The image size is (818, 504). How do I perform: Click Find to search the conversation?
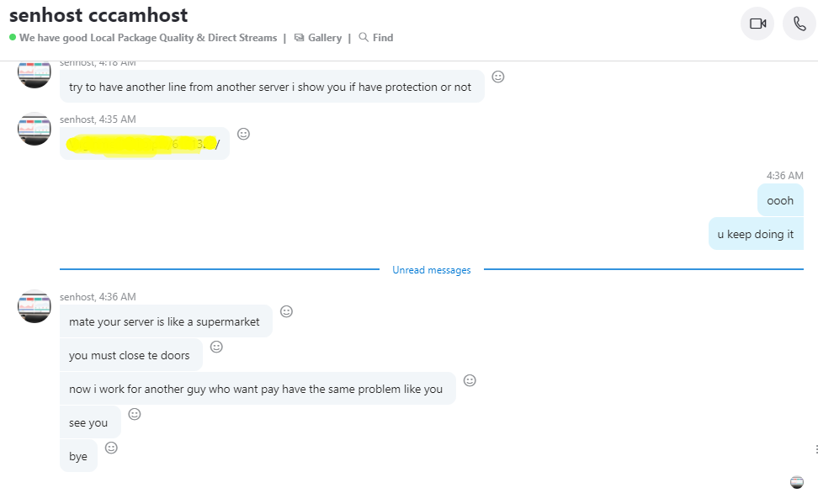[x=376, y=38]
